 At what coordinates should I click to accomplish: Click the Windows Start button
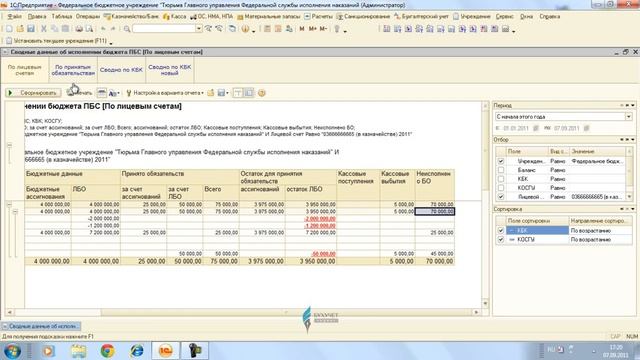[x=12, y=351]
